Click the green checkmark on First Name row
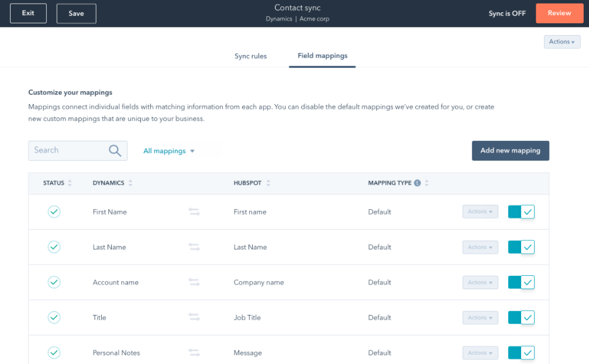This screenshot has width=589, height=364. coord(54,212)
